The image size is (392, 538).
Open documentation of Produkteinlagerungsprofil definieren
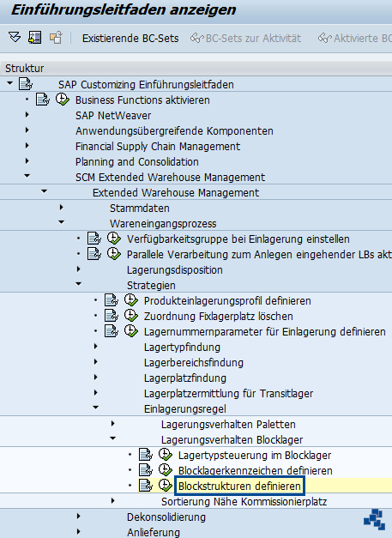(112, 300)
